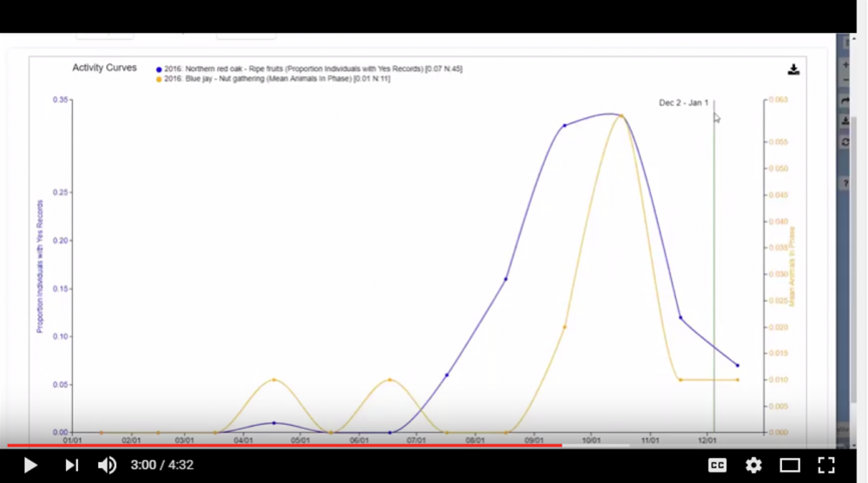Click the share arrow icon in sidebar

coord(845,101)
